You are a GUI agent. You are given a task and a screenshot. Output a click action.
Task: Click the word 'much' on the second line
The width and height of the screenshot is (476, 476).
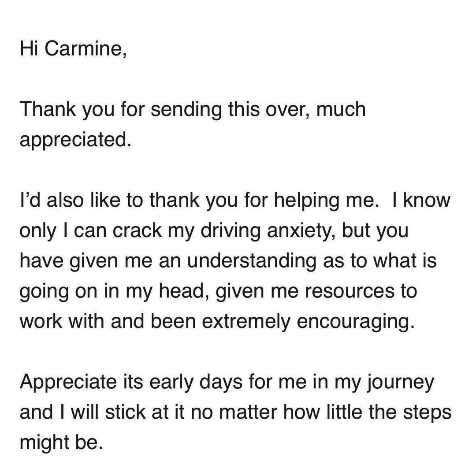tap(341, 109)
